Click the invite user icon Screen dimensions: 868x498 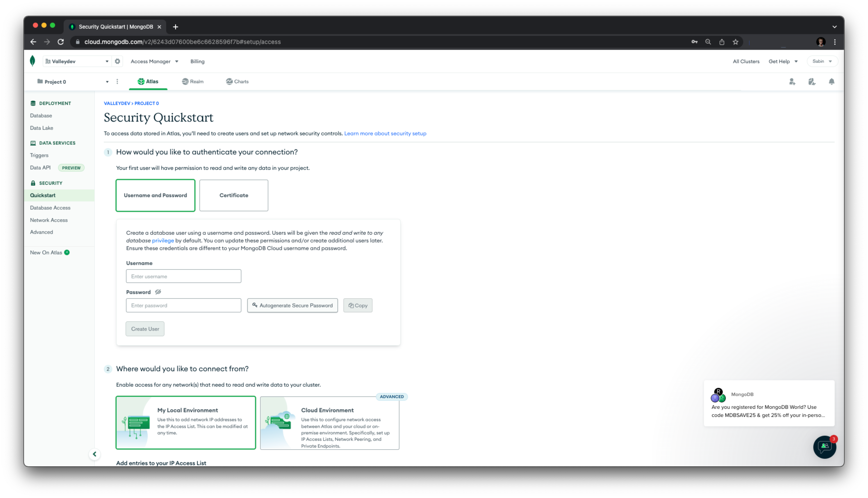click(792, 82)
